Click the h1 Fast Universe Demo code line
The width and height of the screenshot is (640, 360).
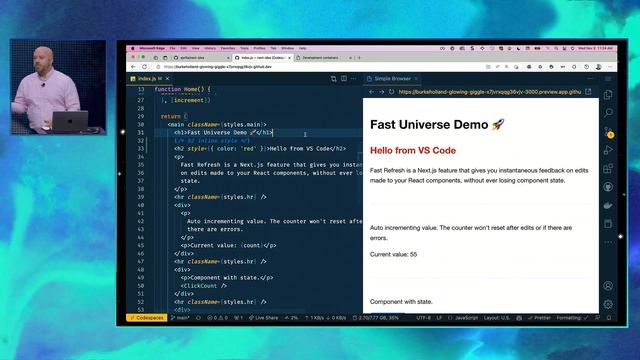223,132
